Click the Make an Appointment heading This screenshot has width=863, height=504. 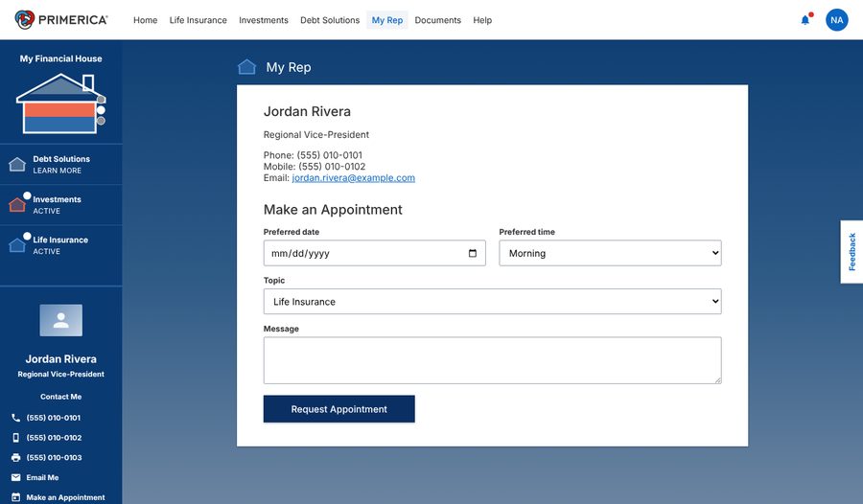[x=333, y=210]
